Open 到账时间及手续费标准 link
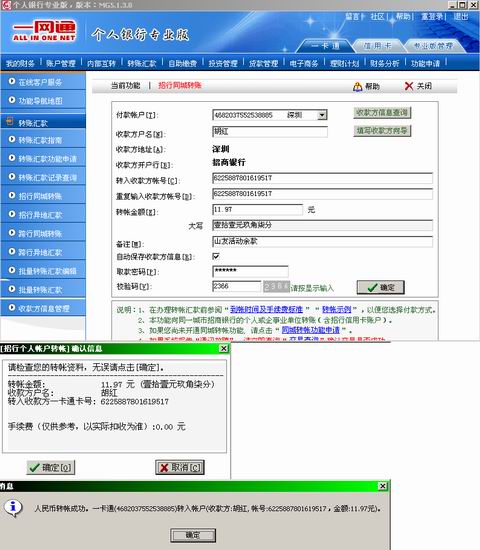Screen dimensions: 480x550 pos(266,310)
